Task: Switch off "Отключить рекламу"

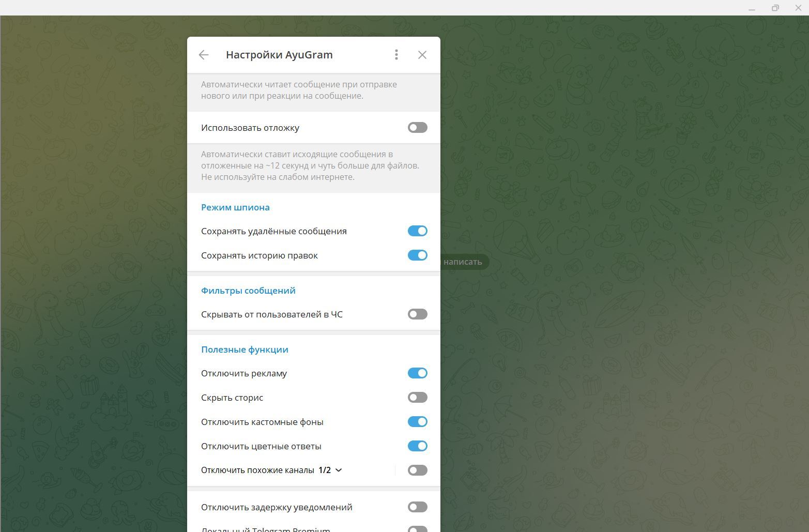Action: click(x=418, y=373)
